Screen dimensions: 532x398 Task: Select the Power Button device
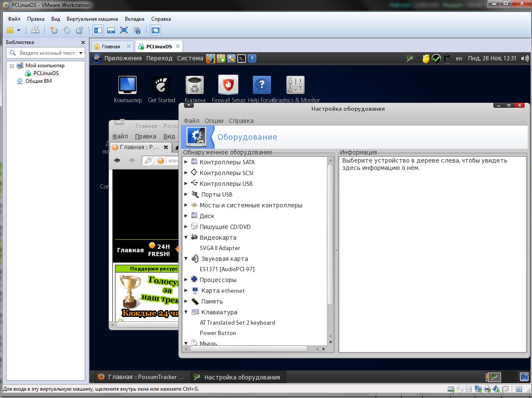point(218,333)
